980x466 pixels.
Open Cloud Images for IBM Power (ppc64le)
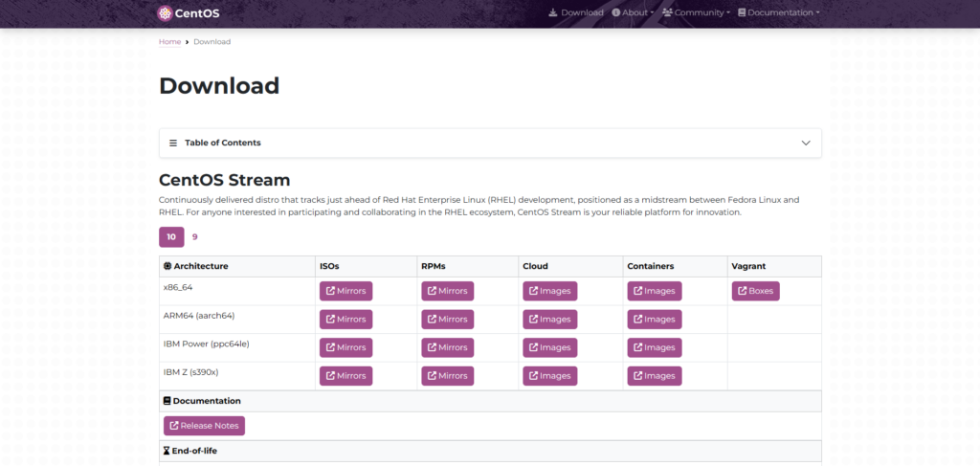550,348
